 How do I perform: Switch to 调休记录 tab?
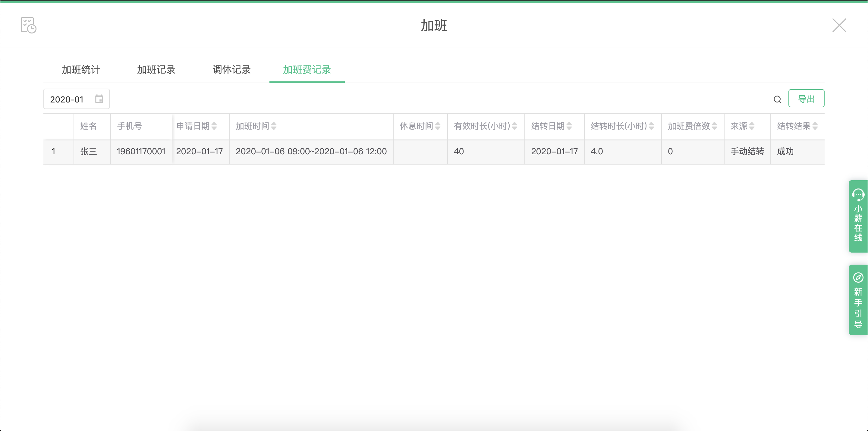232,70
